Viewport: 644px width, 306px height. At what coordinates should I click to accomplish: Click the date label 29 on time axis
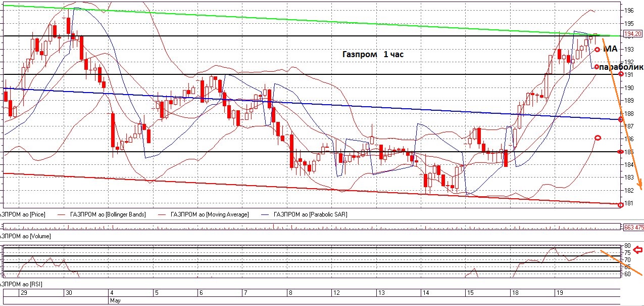click(x=23, y=293)
